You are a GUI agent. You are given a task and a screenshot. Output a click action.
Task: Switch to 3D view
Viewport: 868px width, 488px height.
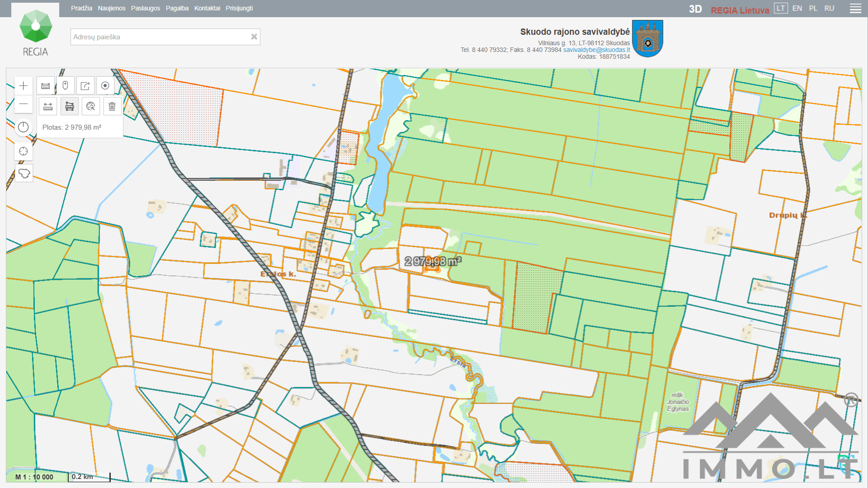coord(695,9)
